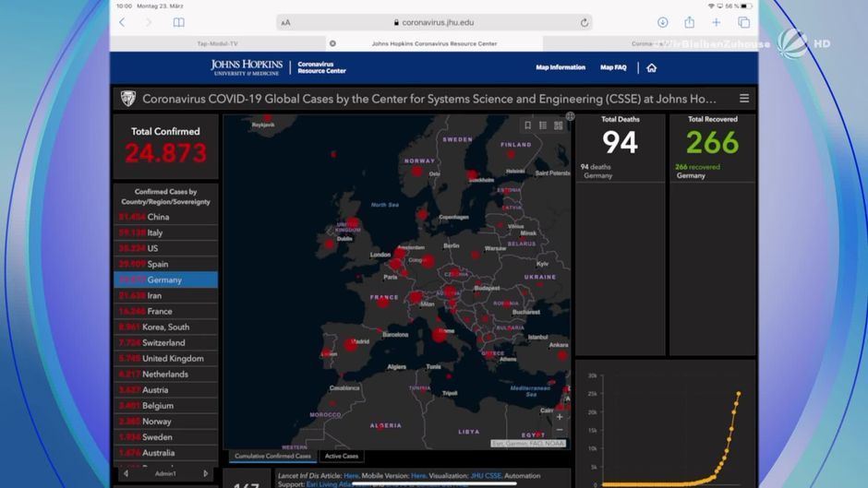The height and width of the screenshot is (488, 868).
Task: Open the Lancet article Here link
Action: tap(351, 475)
